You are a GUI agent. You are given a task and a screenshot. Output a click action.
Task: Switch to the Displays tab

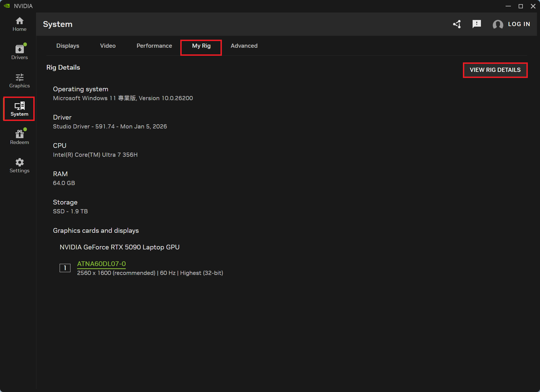click(68, 46)
